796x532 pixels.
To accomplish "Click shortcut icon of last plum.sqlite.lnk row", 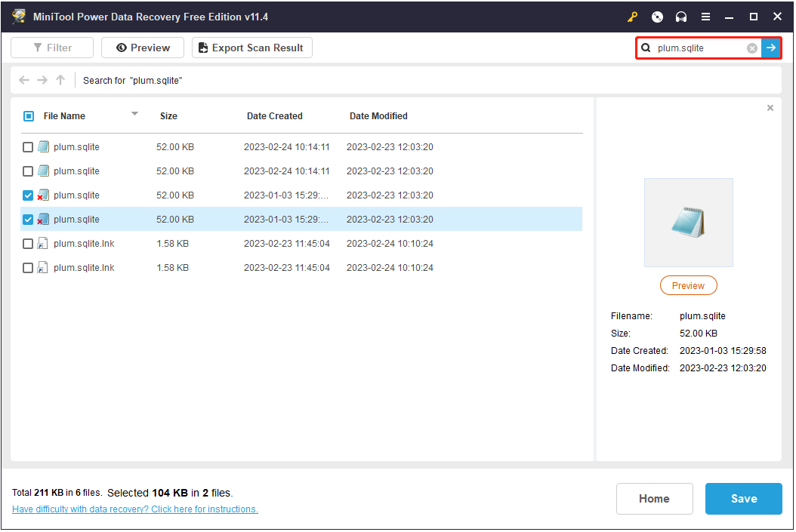I will click(43, 268).
